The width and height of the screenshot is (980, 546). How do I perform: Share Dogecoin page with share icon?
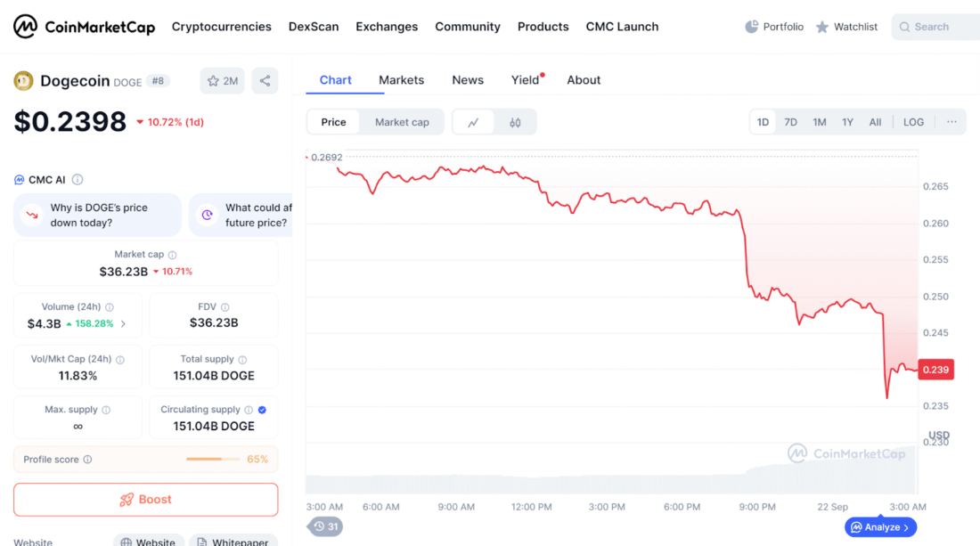tap(265, 80)
